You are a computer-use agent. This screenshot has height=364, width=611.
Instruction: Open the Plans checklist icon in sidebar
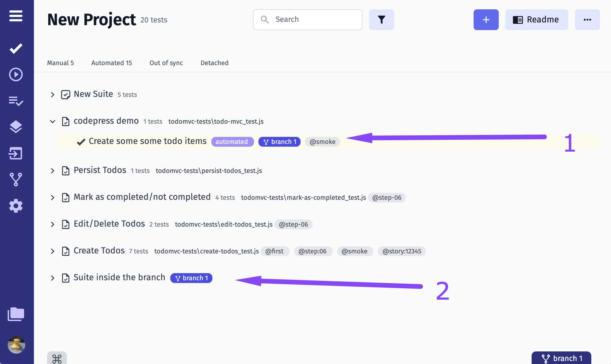(x=16, y=101)
